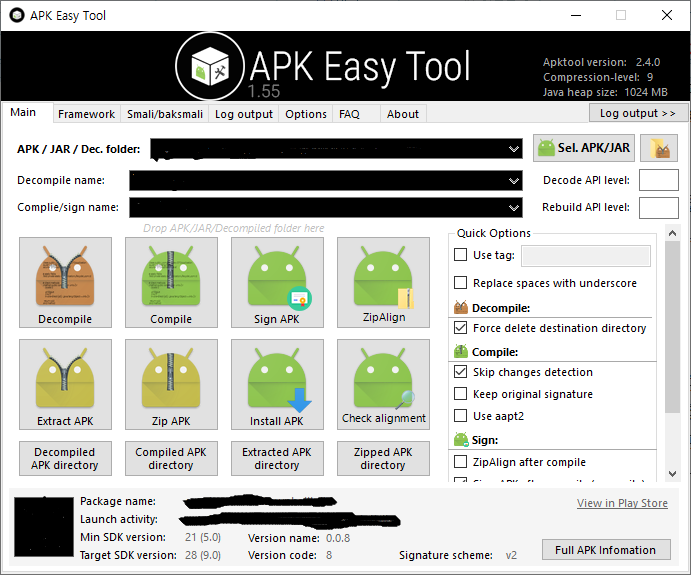Uncheck Force delete destination directory

point(461,327)
